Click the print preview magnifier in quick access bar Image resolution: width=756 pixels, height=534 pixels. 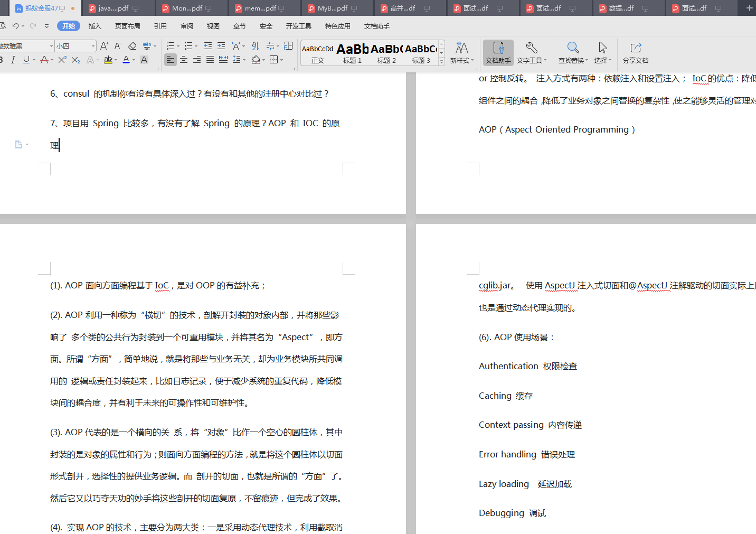(x=3, y=26)
